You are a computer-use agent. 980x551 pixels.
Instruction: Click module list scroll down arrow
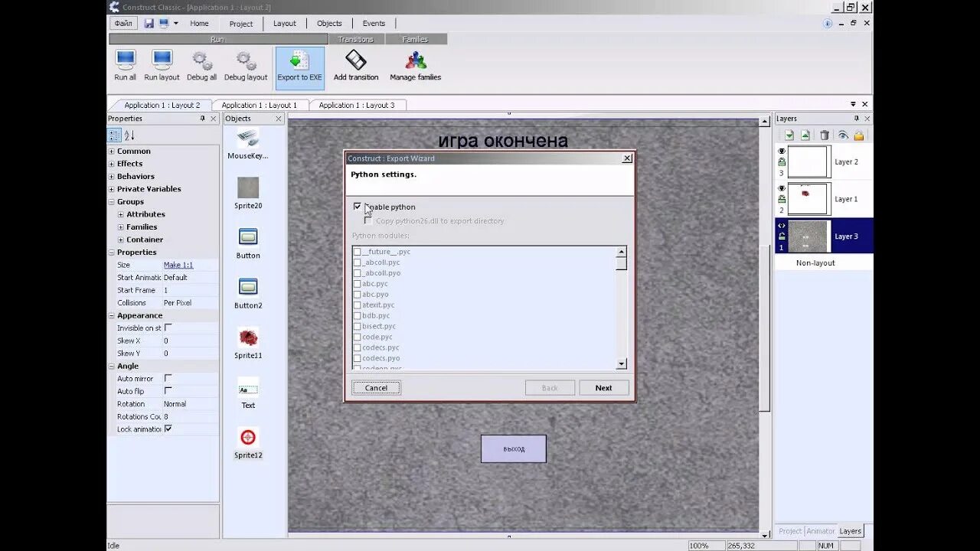tap(622, 364)
